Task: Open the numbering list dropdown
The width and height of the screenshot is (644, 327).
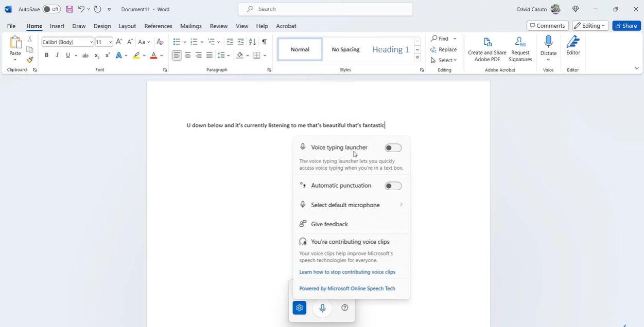Action: coord(202,42)
